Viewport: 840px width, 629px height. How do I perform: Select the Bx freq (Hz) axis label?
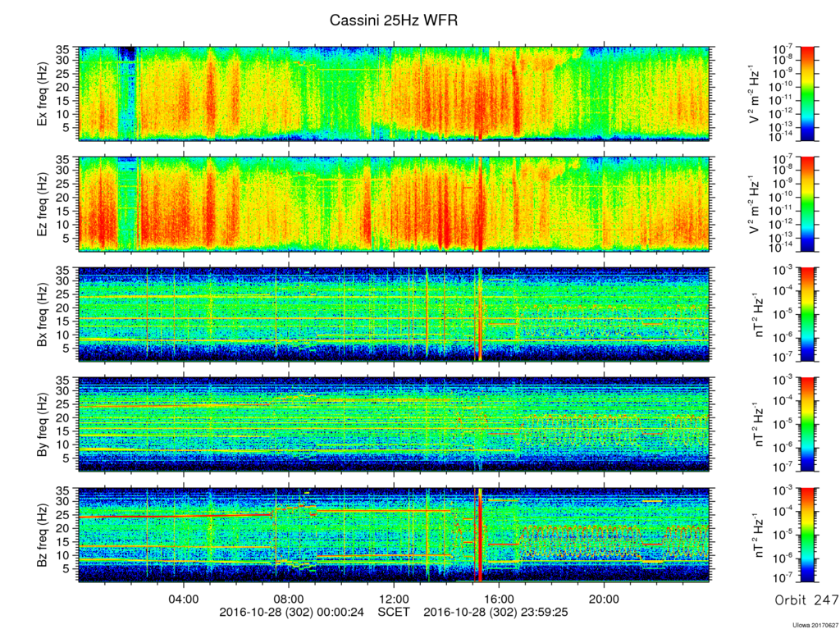pos(43,314)
